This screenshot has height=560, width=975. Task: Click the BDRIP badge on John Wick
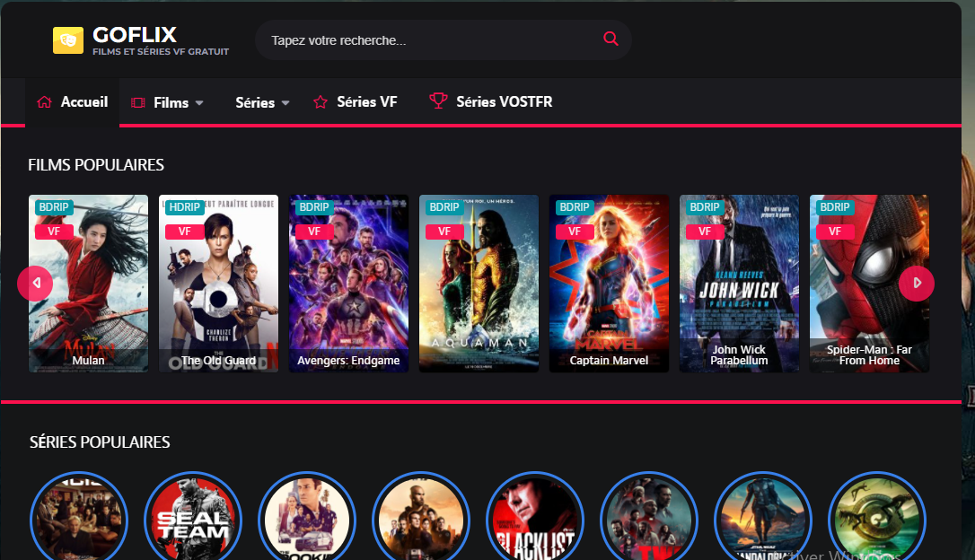705,207
